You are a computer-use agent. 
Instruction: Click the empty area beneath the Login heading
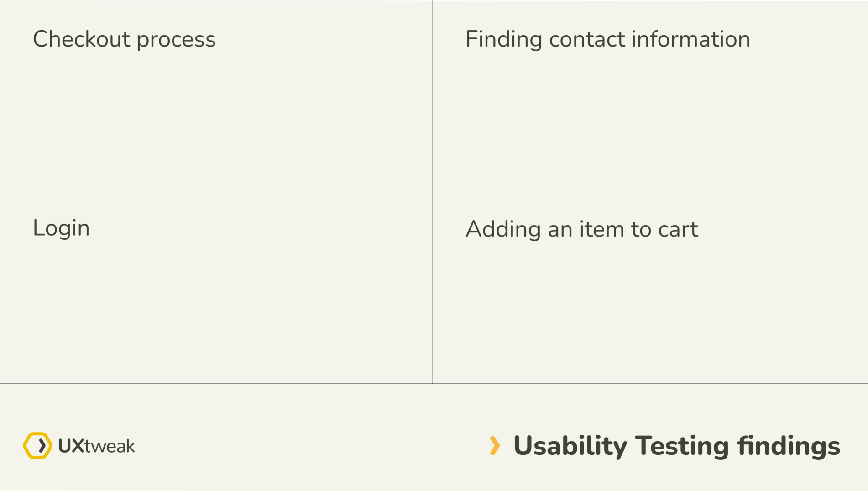click(216, 313)
